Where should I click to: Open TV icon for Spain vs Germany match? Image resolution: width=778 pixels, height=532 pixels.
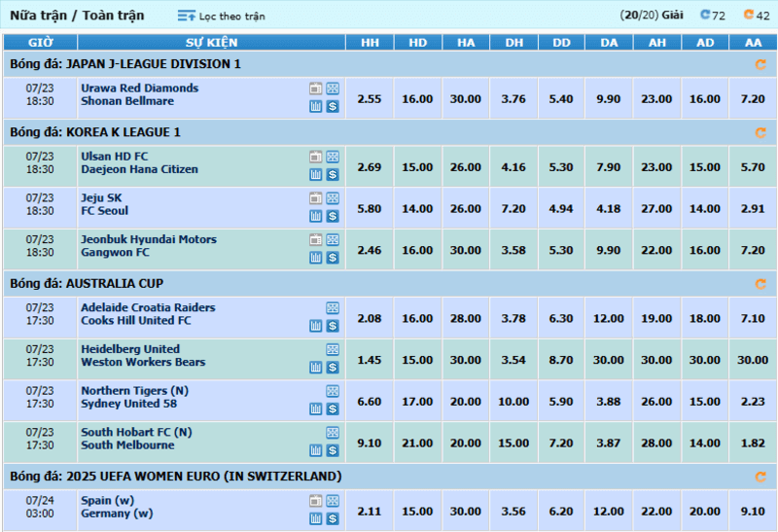point(315,501)
